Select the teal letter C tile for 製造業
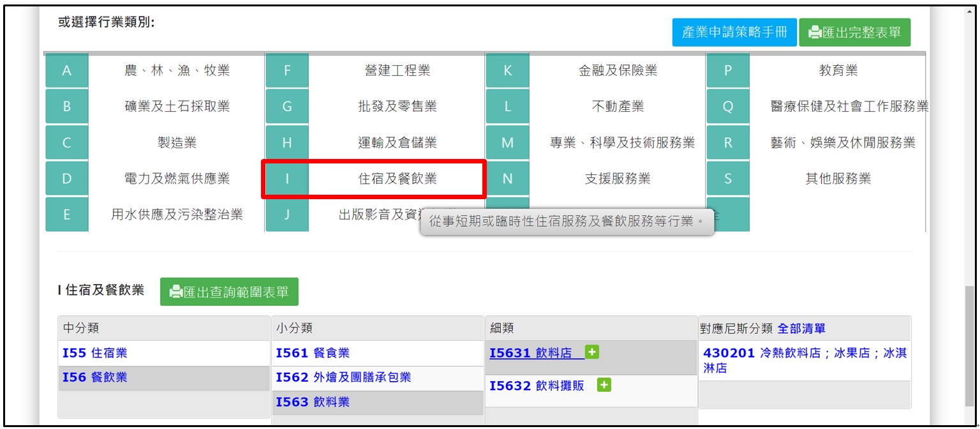The width and height of the screenshot is (980, 429). (x=66, y=143)
